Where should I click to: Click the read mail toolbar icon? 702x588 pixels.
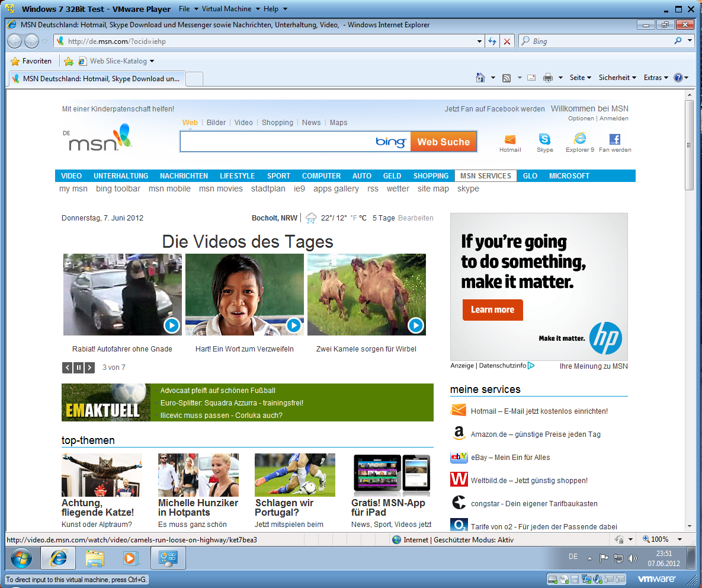coord(531,78)
